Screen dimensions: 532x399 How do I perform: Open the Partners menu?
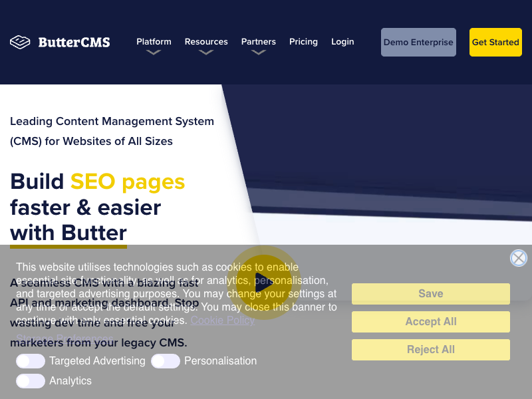point(259,42)
